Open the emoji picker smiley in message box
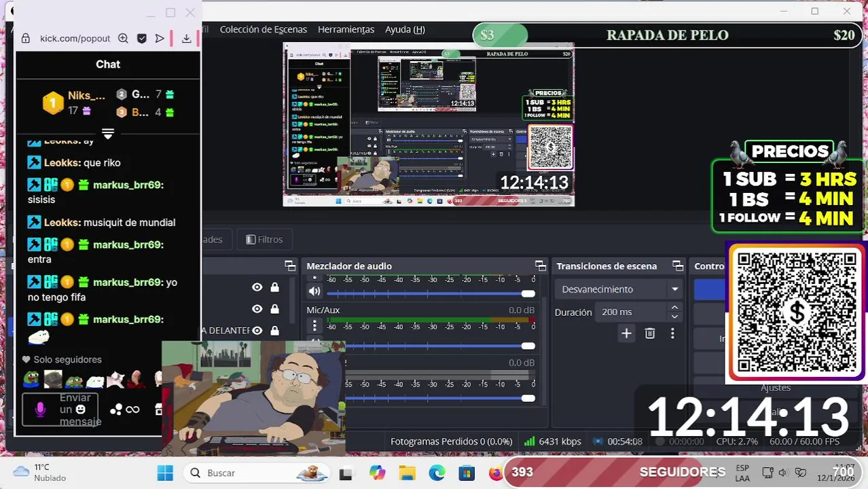 click(x=81, y=410)
